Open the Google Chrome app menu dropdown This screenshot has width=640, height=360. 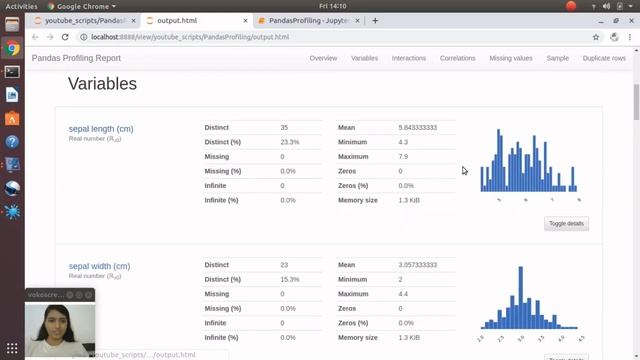click(x=82, y=6)
